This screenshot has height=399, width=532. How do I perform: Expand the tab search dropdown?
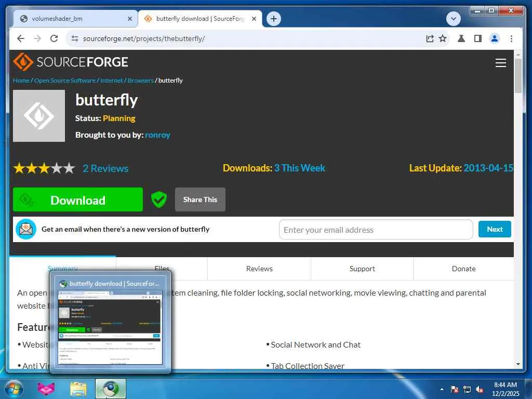(x=453, y=19)
